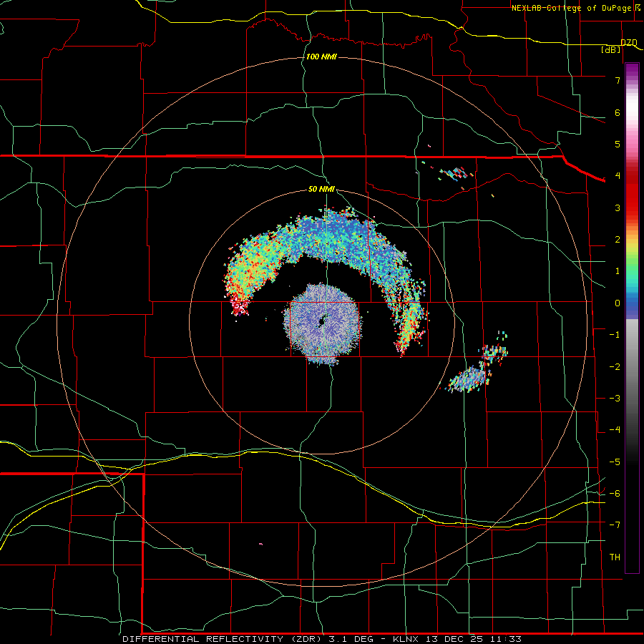Click the "TH" label below the color scale
This screenshot has height=644, width=644.
tap(615, 557)
